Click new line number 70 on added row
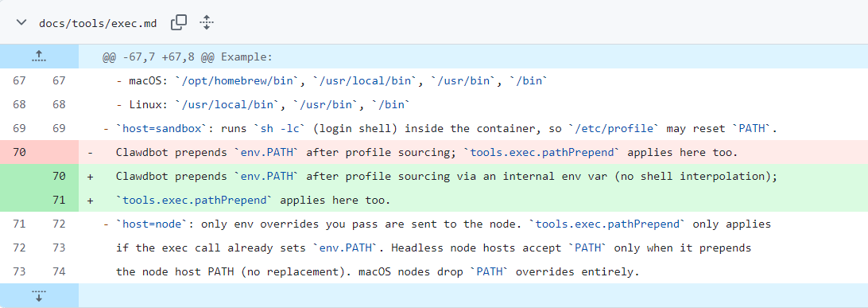 (59, 176)
